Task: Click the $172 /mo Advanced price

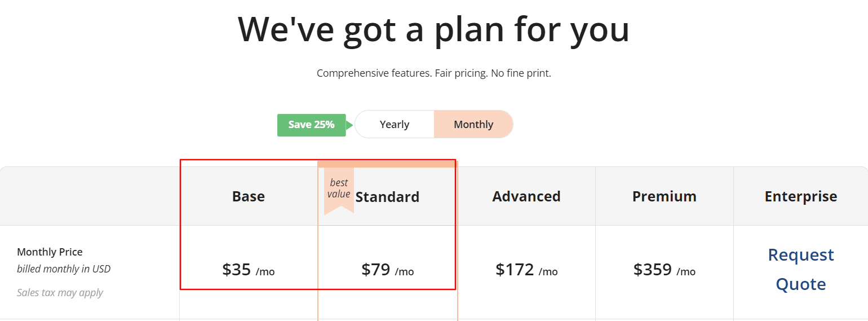Action: (x=526, y=270)
